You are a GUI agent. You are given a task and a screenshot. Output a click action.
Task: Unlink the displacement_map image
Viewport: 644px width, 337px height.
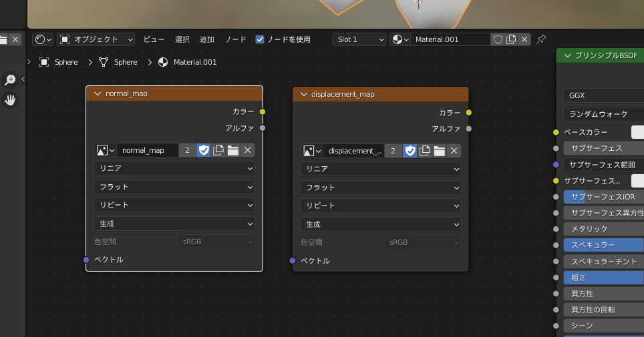pos(454,151)
